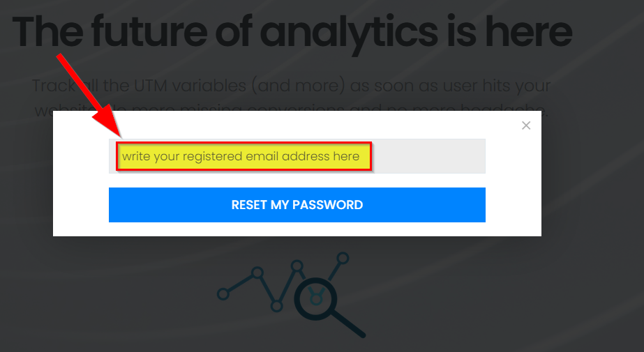The height and width of the screenshot is (352, 644).
Task: Click the red arrow's tail end
Action: click(60, 57)
